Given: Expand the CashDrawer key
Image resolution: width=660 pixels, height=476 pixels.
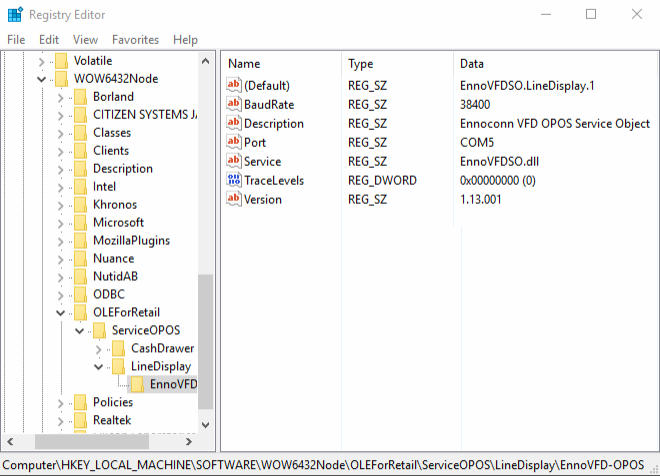Looking at the screenshot, I should (x=97, y=349).
